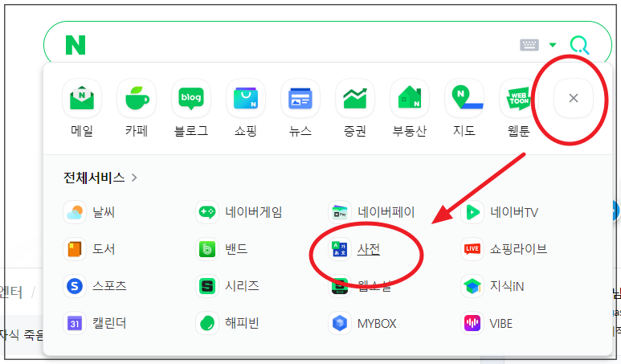Screen dimensions: 621x364
Task: Open the VIBE text link
Action: click(501, 324)
